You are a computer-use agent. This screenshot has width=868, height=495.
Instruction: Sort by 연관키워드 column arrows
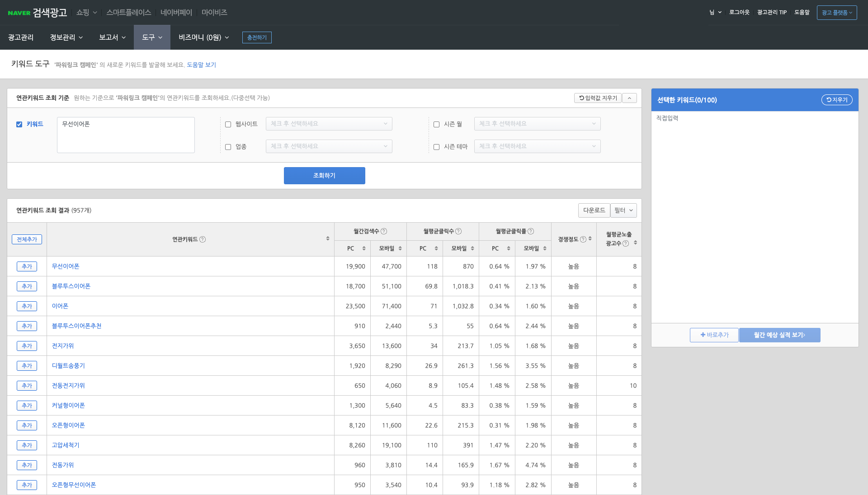point(328,238)
